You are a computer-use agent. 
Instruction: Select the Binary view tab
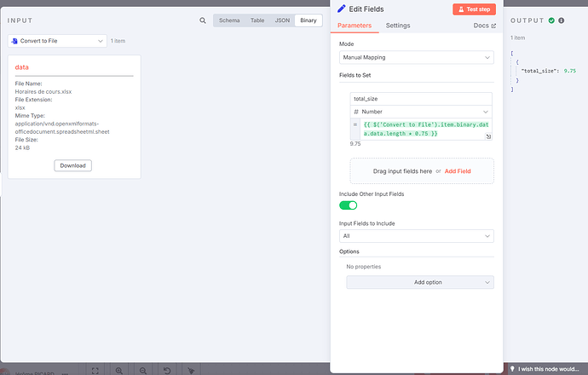[308, 20]
